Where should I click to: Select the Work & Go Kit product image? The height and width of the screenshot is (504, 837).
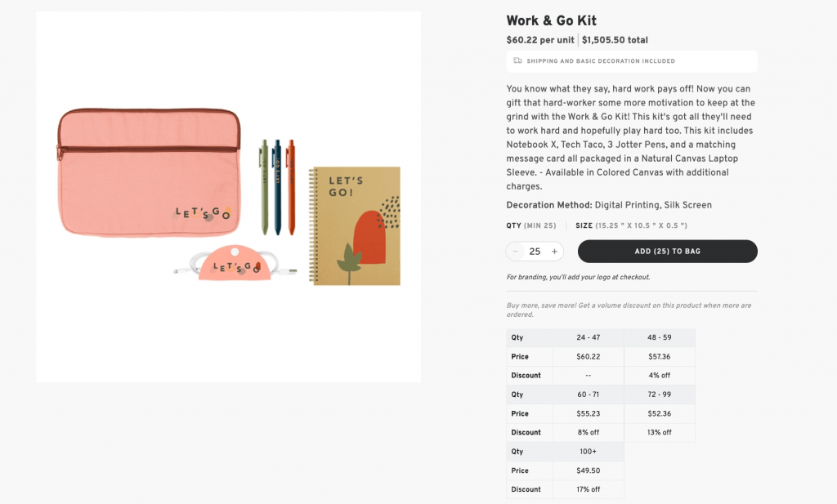pos(228,196)
